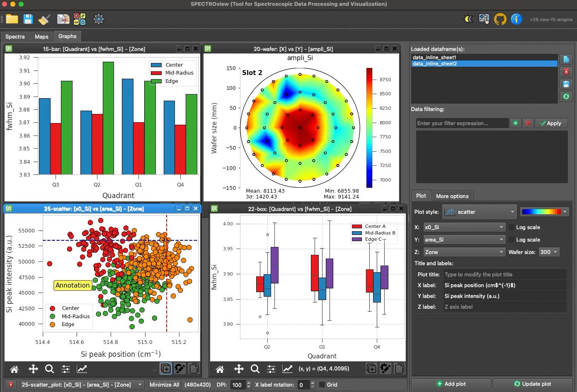Reset view with Home icon in scatter plot toolbar
This screenshot has height=392, width=577.
tap(15, 369)
